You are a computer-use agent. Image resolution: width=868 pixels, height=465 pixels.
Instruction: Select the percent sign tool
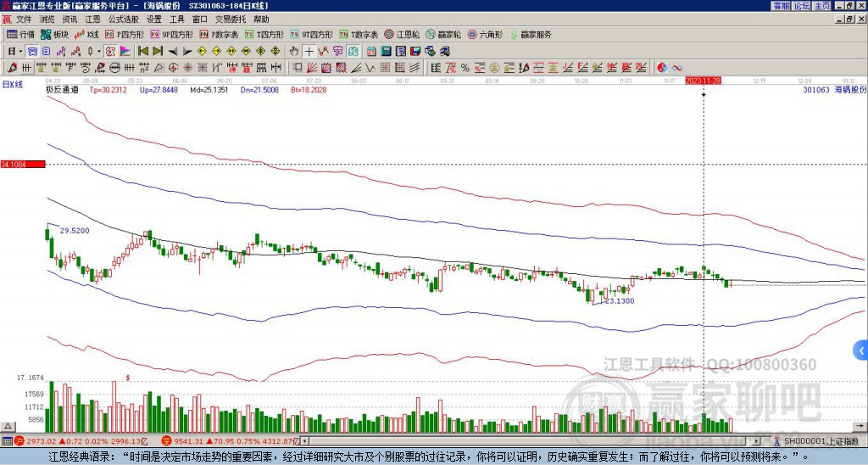[465, 68]
